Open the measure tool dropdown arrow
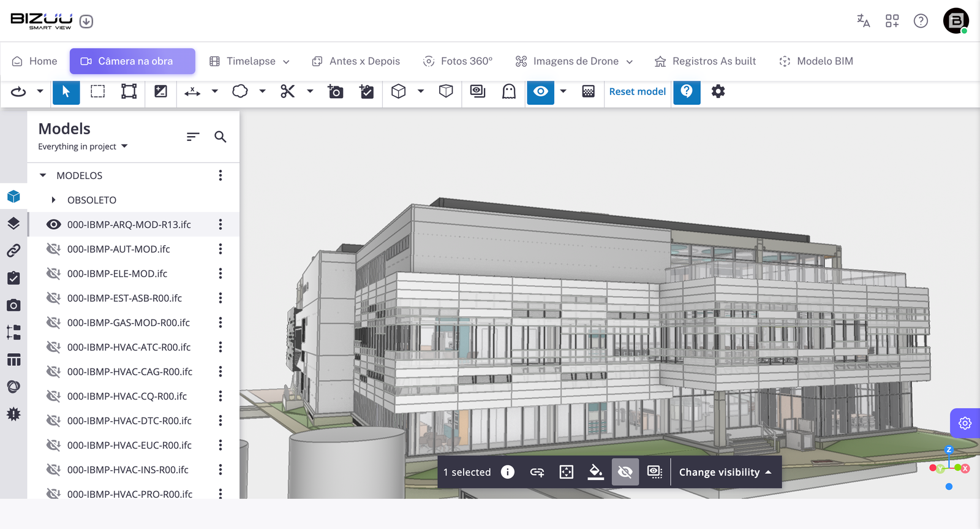 pyautogui.click(x=214, y=92)
